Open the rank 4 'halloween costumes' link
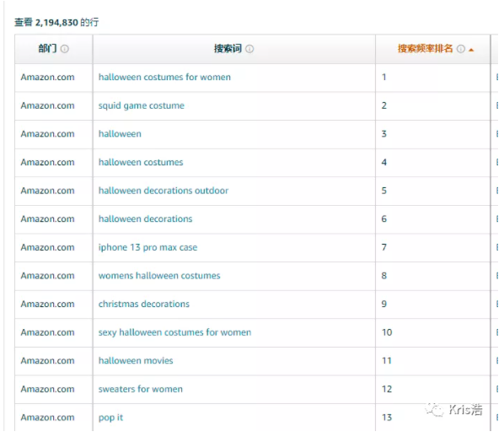 [x=141, y=162]
